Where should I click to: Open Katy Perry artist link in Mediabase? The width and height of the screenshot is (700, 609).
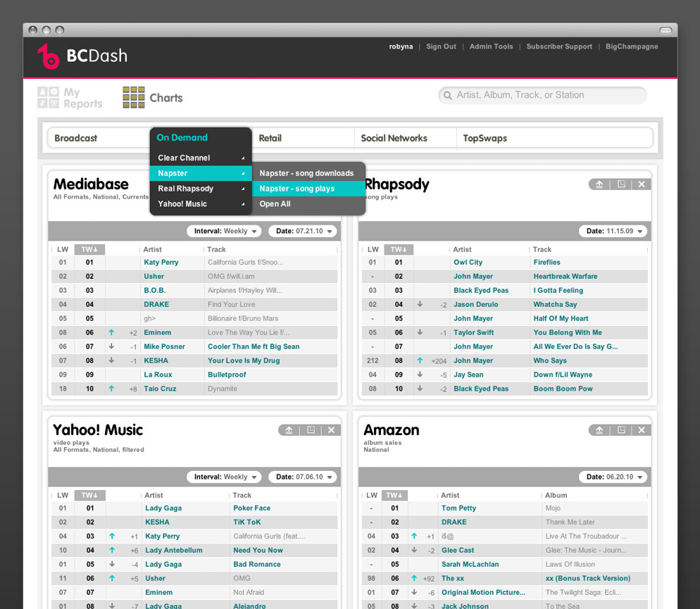(161, 263)
